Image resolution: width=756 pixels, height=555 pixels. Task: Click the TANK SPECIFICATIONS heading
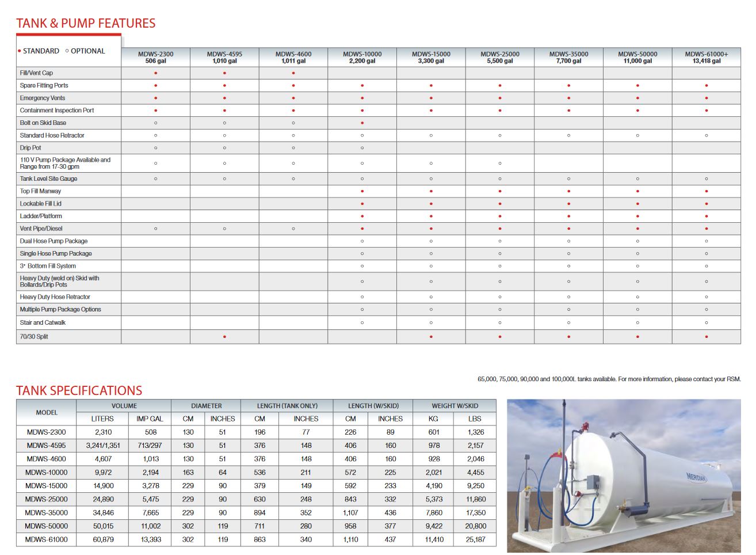point(79,390)
